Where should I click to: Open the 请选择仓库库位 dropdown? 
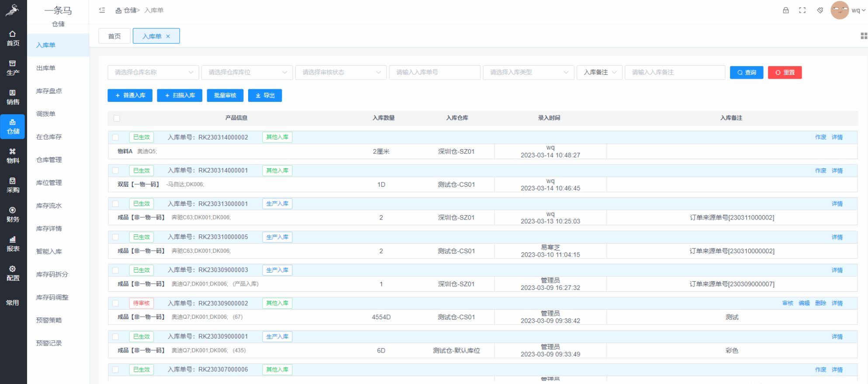(247, 72)
